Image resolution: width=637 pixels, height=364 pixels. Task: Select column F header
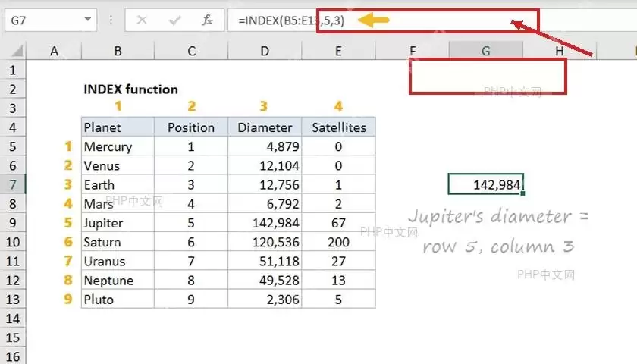(x=413, y=51)
